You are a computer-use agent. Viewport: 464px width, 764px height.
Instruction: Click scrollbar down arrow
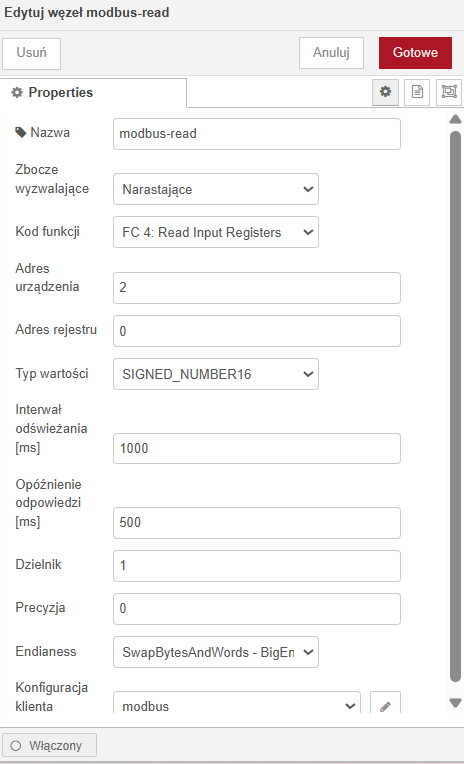[x=455, y=703]
